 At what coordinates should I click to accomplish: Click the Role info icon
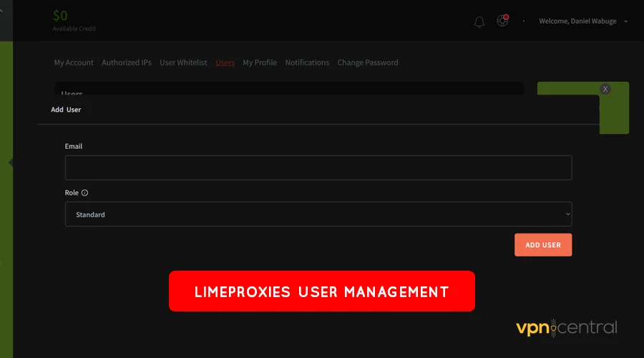tap(84, 193)
